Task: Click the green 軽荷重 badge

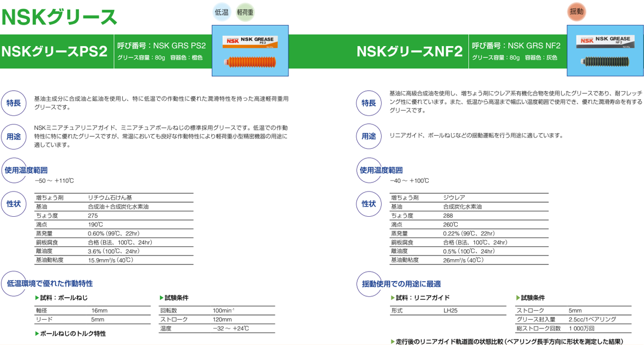Action: coord(245,12)
